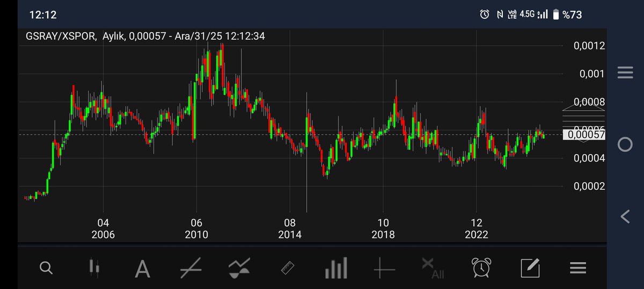This screenshot has width=644, height=289.
Task: Tap the 2010 date axis label
Action: [196, 235]
